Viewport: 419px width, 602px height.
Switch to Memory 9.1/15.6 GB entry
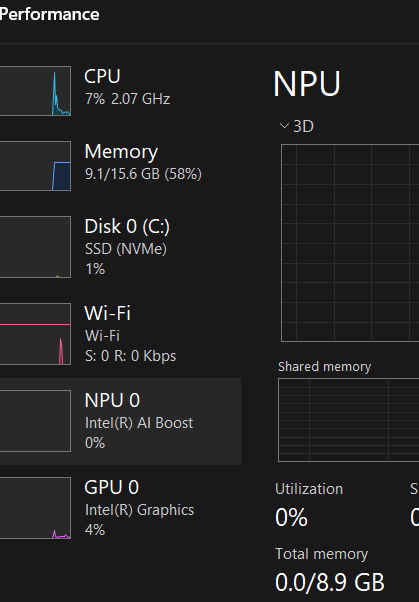(120, 166)
